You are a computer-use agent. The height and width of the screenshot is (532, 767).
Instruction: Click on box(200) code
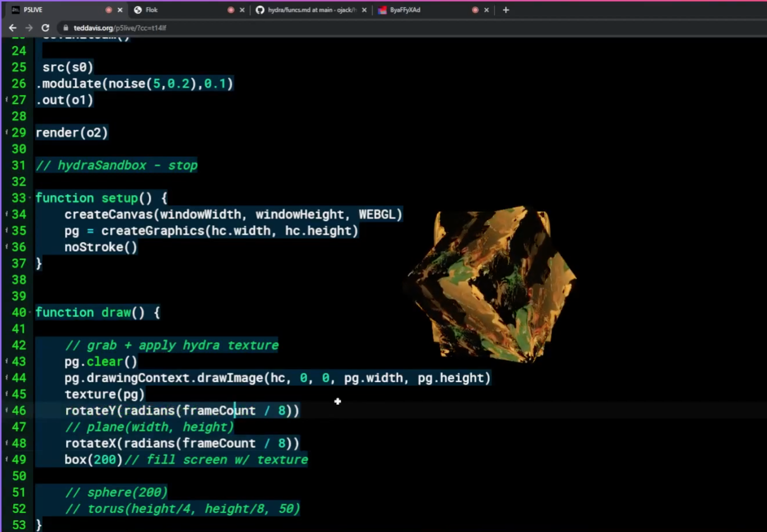coord(94,460)
